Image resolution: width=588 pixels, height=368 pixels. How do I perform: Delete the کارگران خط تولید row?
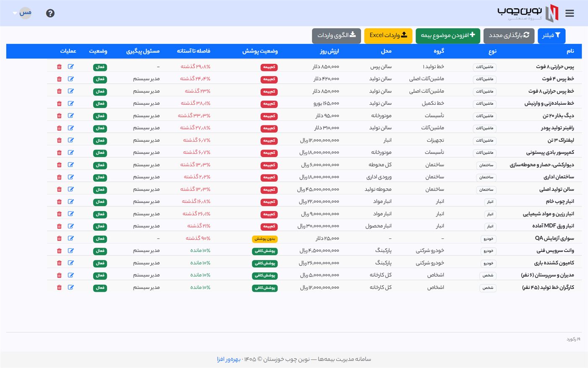pyautogui.click(x=59, y=288)
